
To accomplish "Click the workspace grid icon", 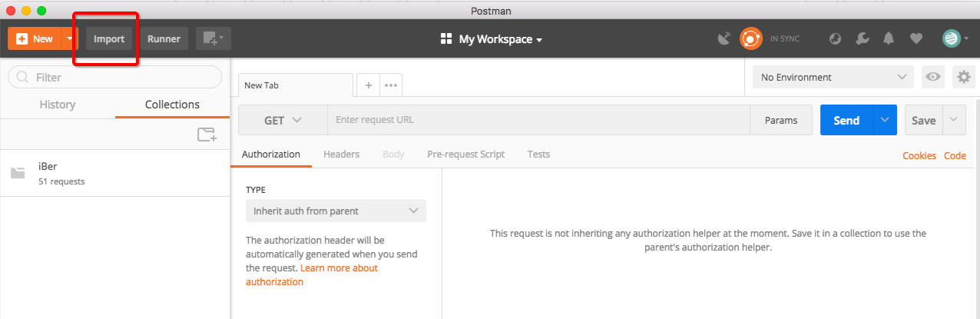I will (446, 38).
